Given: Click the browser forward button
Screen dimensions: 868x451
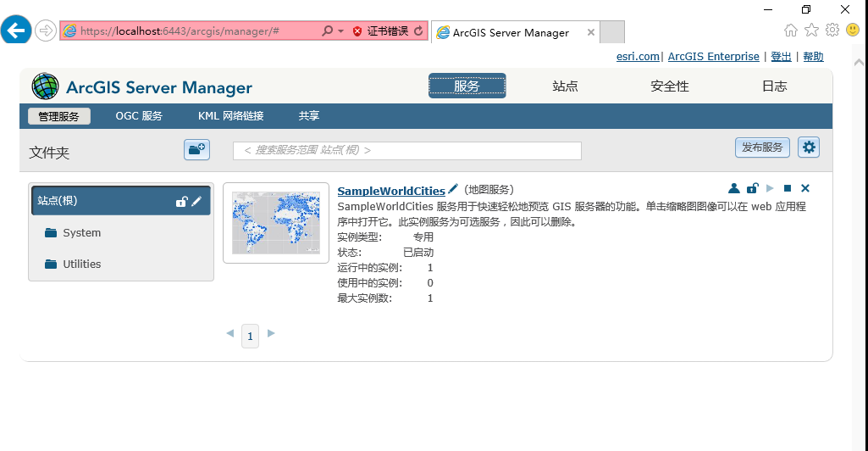Looking at the screenshot, I should [x=46, y=31].
